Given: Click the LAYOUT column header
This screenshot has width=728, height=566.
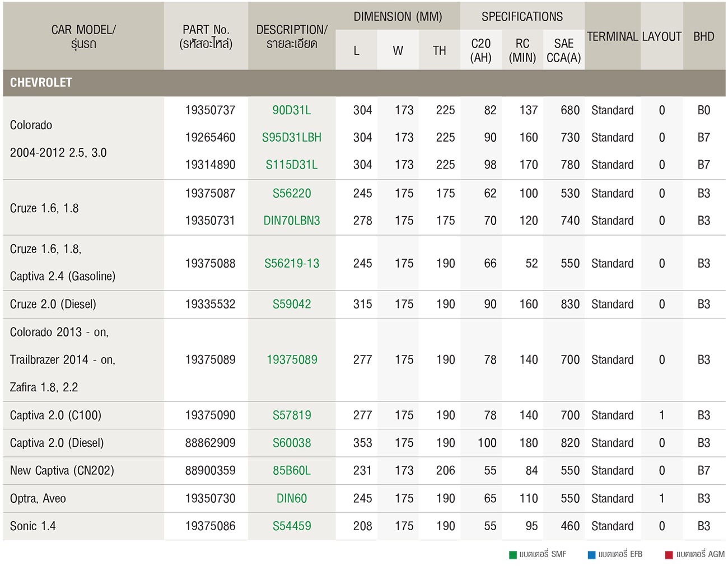Looking at the screenshot, I should click(662, 36).
